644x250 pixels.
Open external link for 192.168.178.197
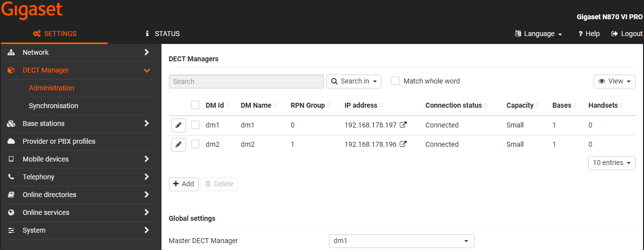[403, 125]
